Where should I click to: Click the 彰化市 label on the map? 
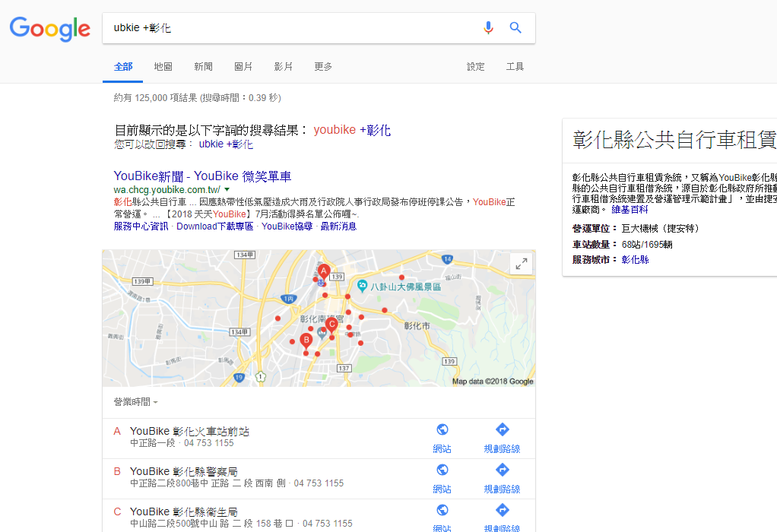[417, 326]
